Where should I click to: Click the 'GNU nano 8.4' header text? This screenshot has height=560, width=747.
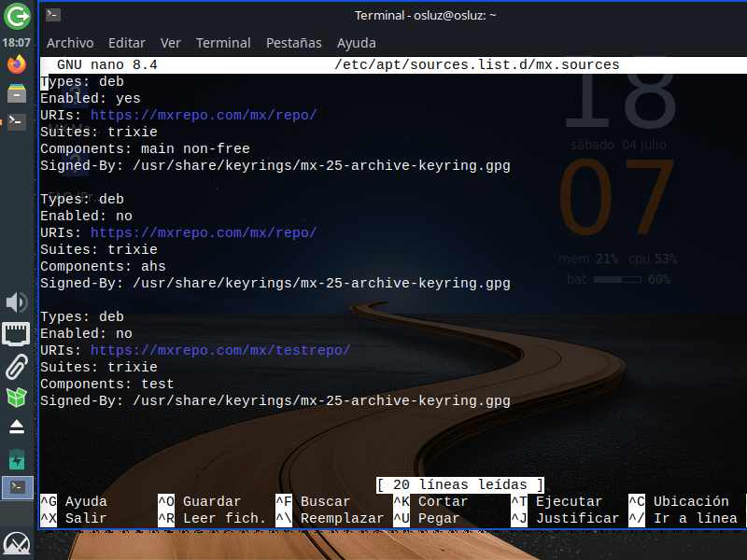pos(107,64)
